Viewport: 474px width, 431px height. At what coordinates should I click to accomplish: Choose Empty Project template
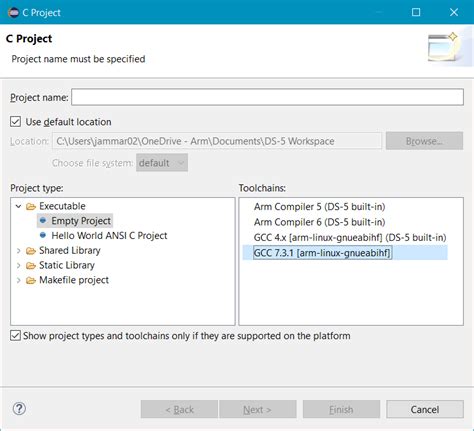pos(81,221)
